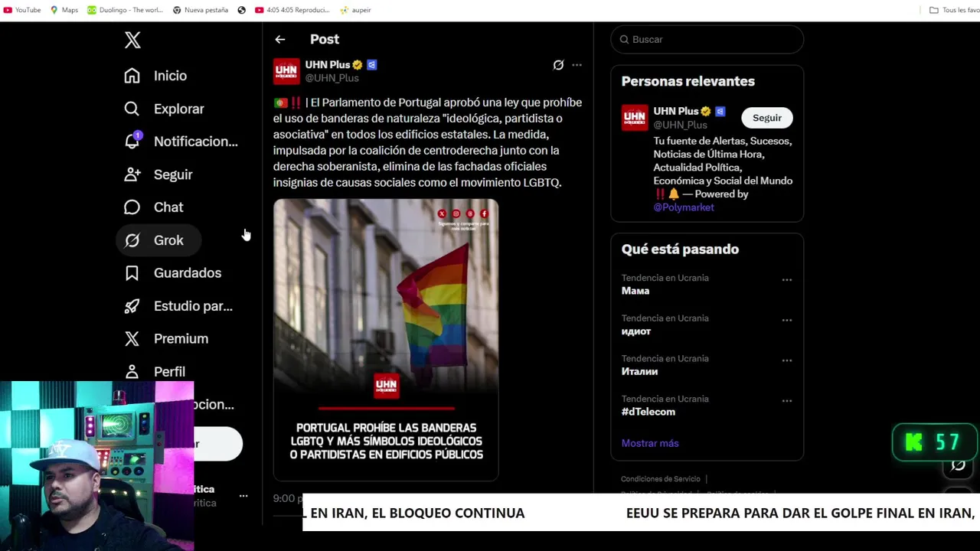980x551 pixels.
Task: Click the Seguir button for UHN Plus
Action: coord(767,118)
